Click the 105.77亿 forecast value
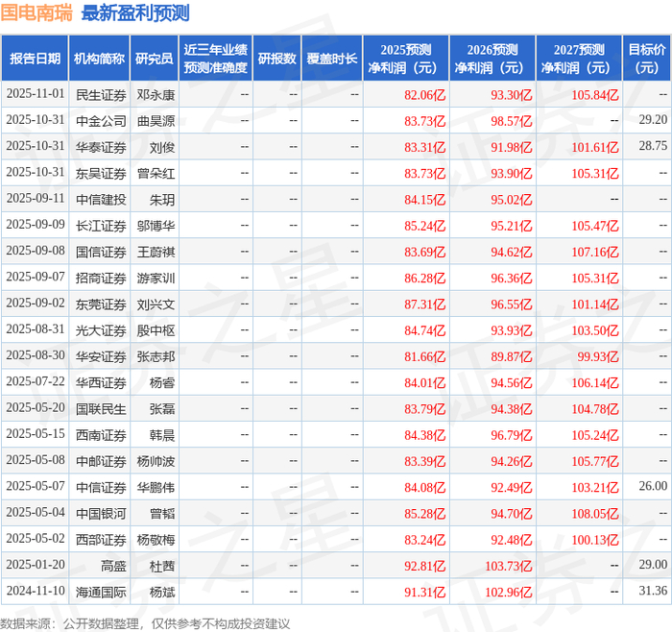 (595, 461)
